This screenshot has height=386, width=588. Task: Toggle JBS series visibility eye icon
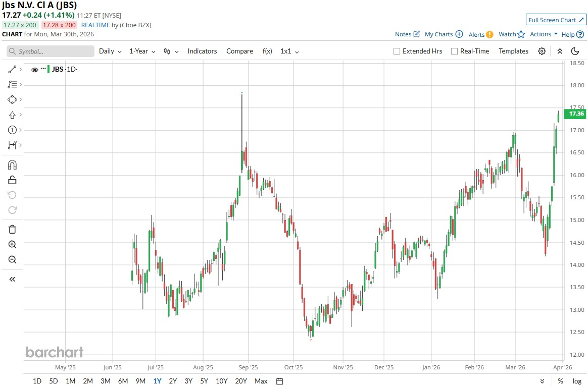click(x=34, y=70)
